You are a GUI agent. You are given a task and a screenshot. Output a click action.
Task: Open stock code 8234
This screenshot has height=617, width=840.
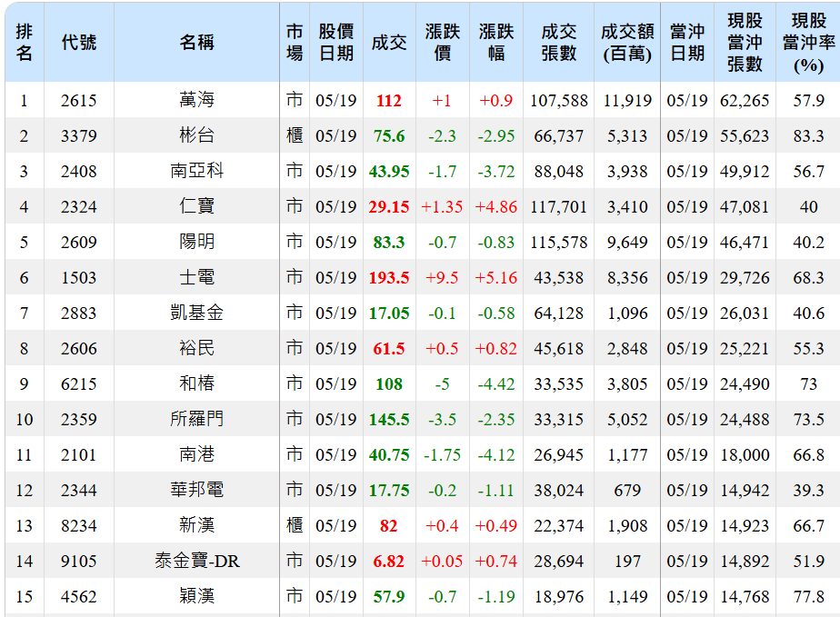[x=79, y=525]
